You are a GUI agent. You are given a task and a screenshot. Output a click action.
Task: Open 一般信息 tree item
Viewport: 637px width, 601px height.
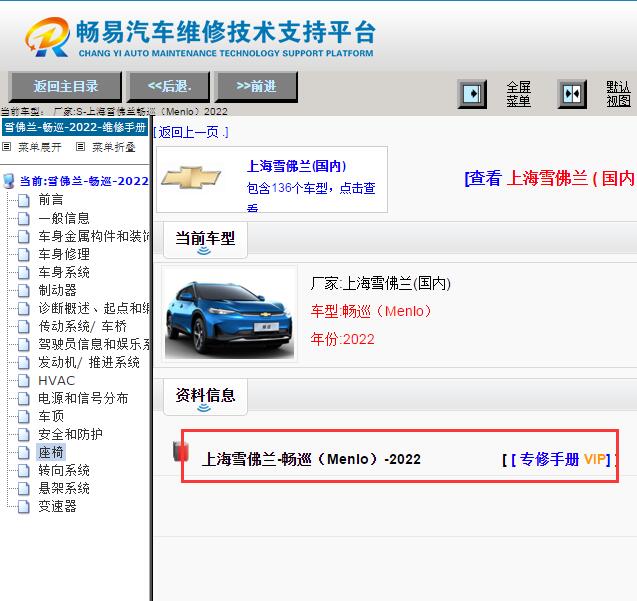pyautogui.click(x=64, y=218)
